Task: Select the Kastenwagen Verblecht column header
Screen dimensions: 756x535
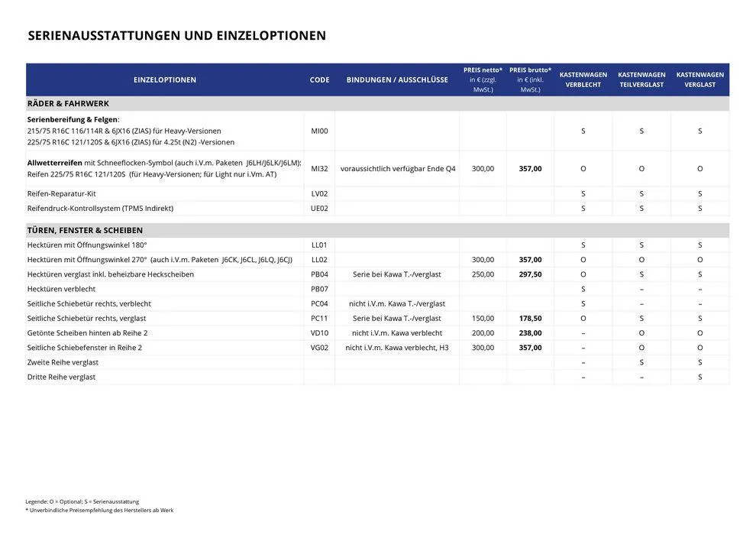Action: coord(583,79)
